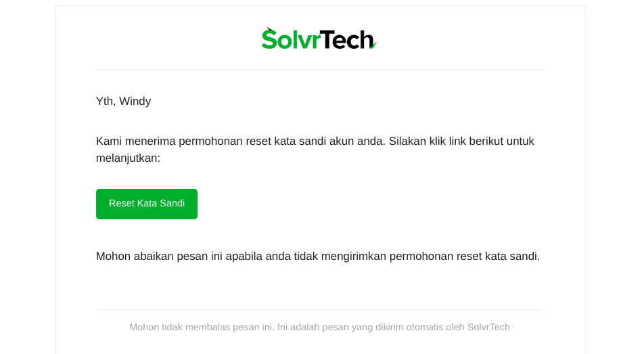Image resolution: width=644 pixels, height=354 pixels.
Task: Click the divider line above the footer
Action: click(319, 309)
